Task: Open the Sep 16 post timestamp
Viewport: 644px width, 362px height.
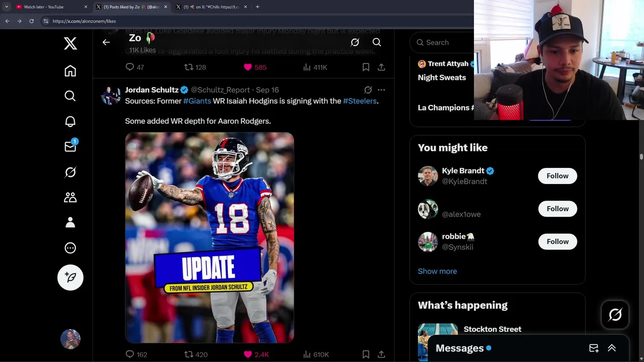Action: point(267,89)
